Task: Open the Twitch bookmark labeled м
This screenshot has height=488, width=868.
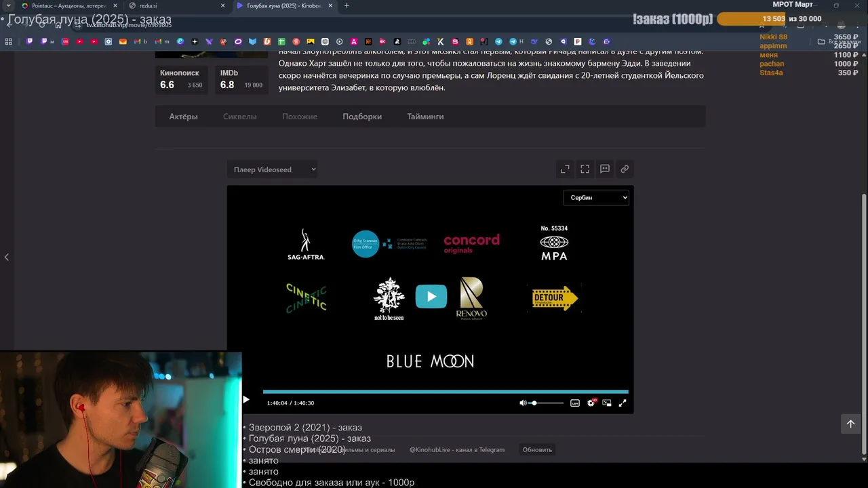Action: (x=47, y=41)
